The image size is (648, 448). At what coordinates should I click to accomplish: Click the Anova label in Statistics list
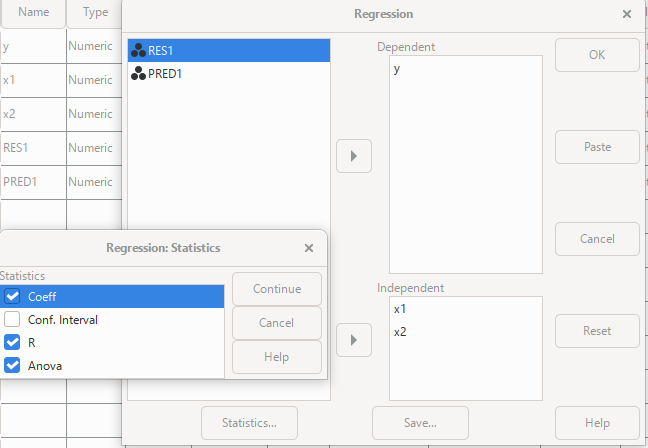(45, 366)
